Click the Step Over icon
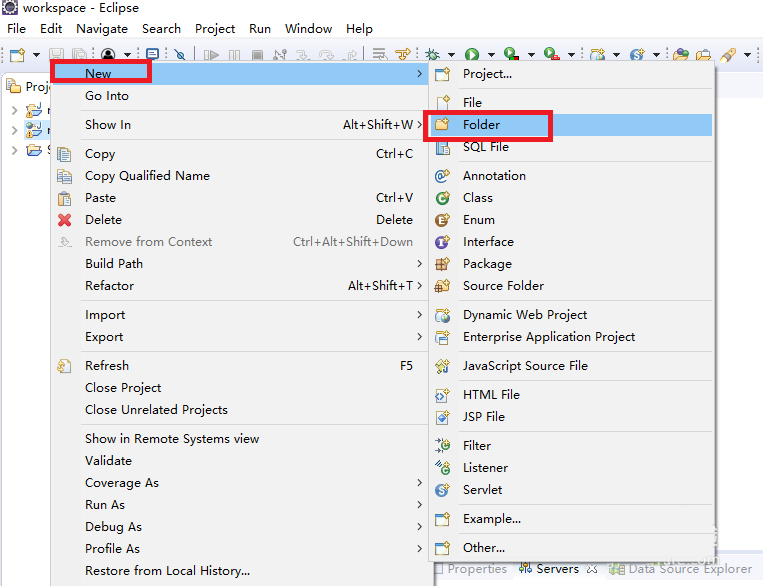Viewport: 763px width, 586px height. [x=326, y=55]
